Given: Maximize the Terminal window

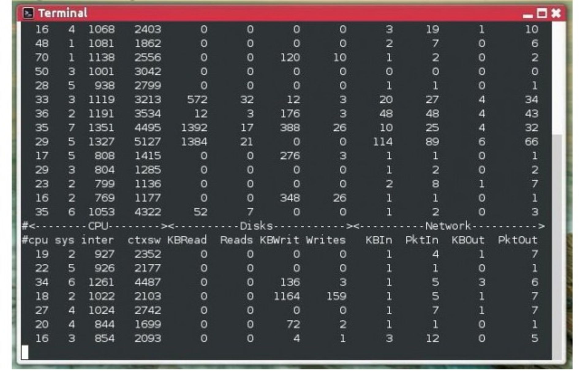Looking at the screenshot, I should coord(542,13).
